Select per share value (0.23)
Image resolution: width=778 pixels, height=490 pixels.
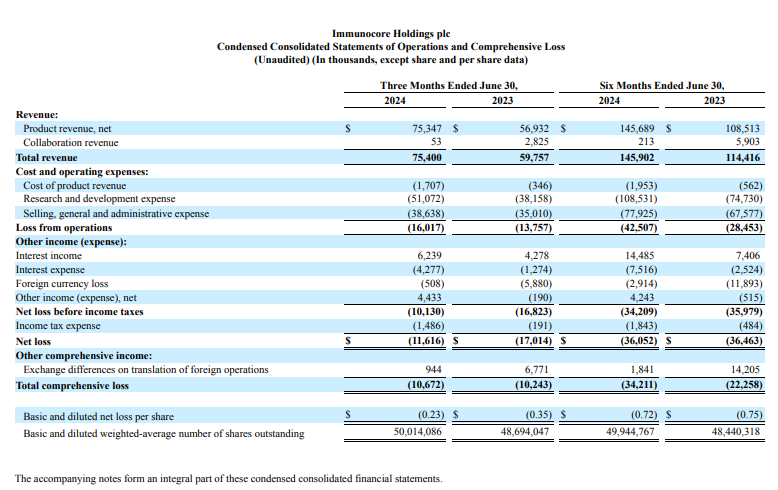(431, 415)
